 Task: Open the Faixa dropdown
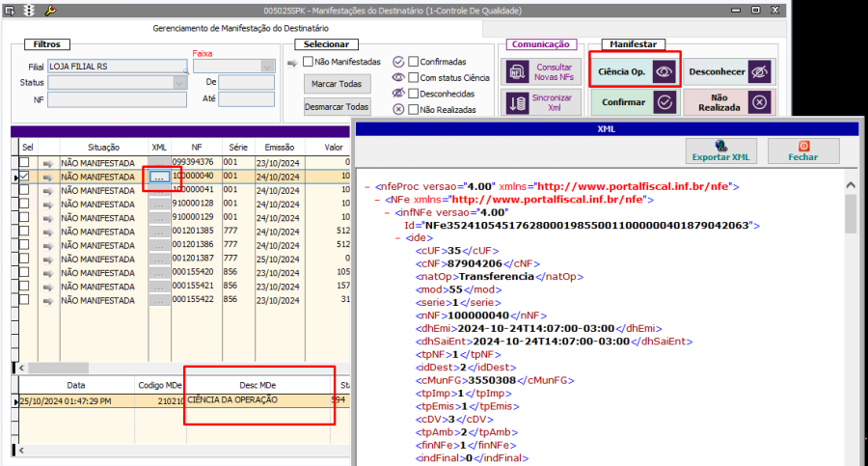coord(267,66)
